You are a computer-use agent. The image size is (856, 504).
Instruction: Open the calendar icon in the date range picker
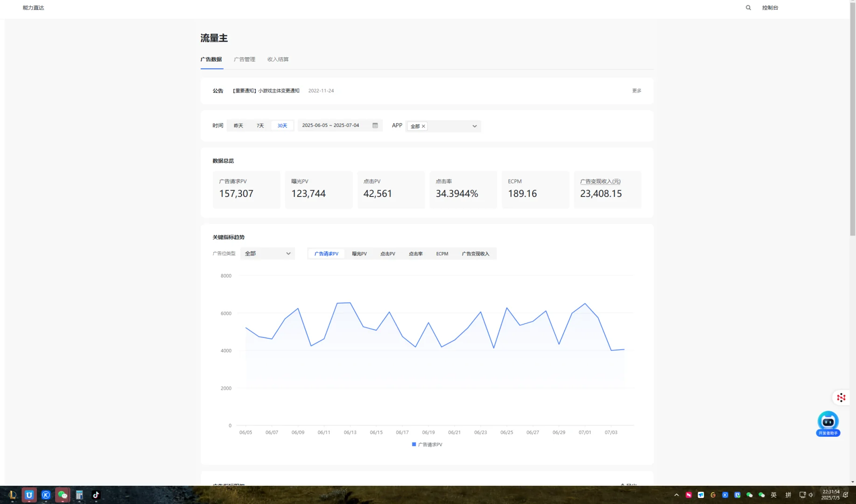coord(375,125)
